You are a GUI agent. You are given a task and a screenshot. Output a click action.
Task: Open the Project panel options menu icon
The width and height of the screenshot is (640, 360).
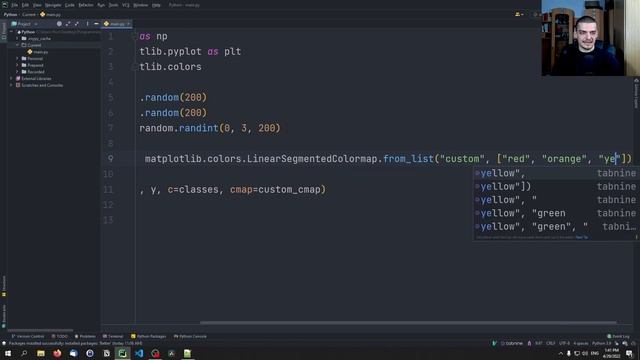coord(87,24)
